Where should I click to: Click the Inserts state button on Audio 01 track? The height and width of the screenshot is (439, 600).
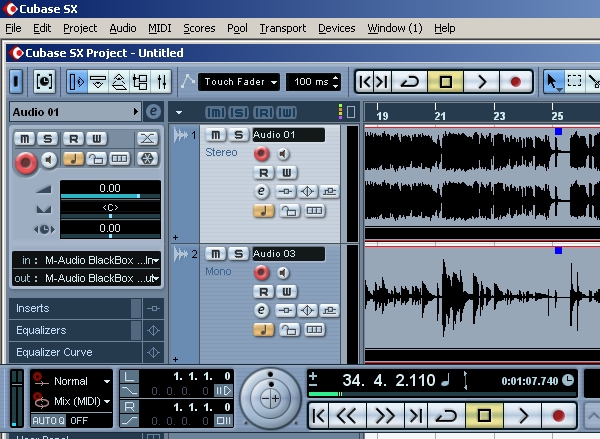coord(285,191)
